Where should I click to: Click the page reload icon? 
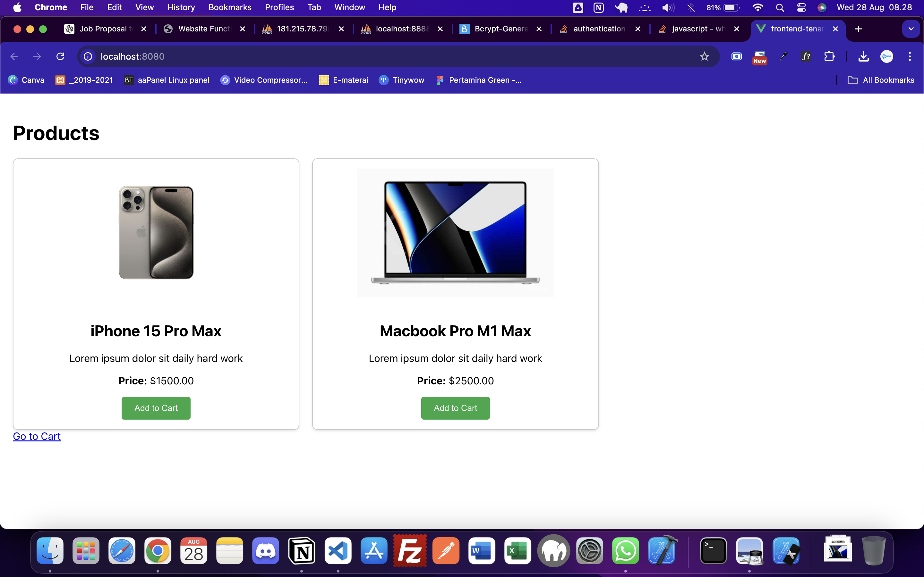pyautogui.click(x=60, y=56)
